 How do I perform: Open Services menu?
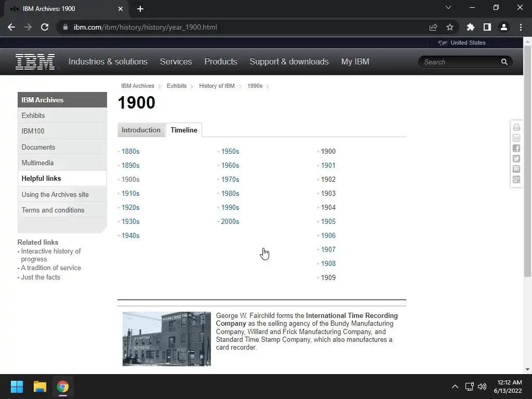pos(176,61)
